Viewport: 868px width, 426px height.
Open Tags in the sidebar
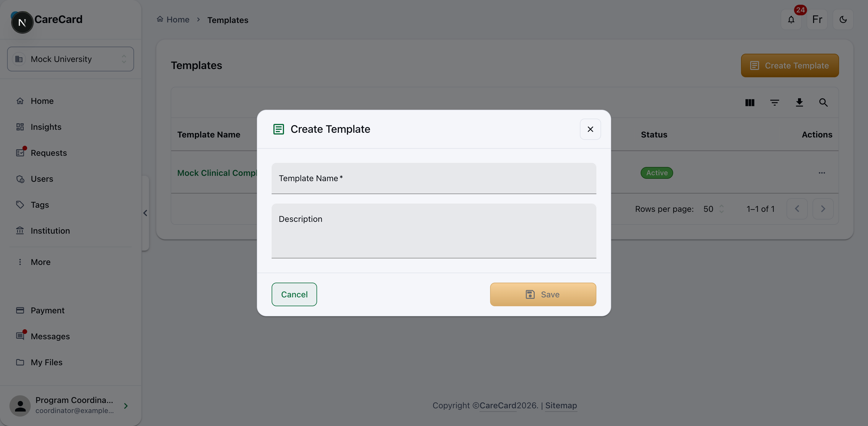coord(71,205)
